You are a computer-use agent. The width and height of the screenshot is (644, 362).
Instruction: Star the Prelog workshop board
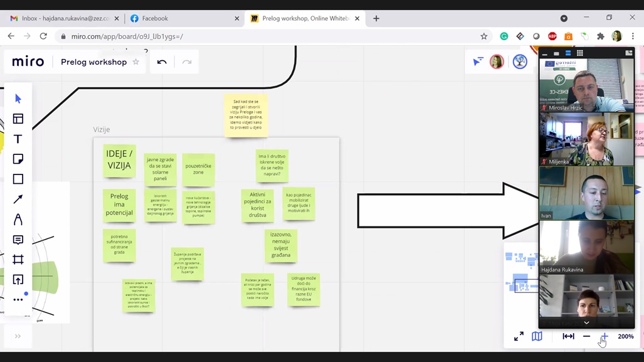pos(135,62)
